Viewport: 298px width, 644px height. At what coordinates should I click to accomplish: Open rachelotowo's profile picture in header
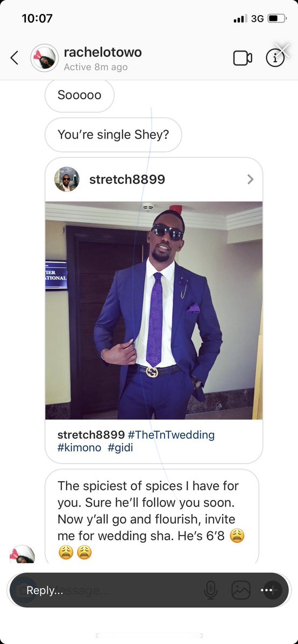click(x=45, y=58)
